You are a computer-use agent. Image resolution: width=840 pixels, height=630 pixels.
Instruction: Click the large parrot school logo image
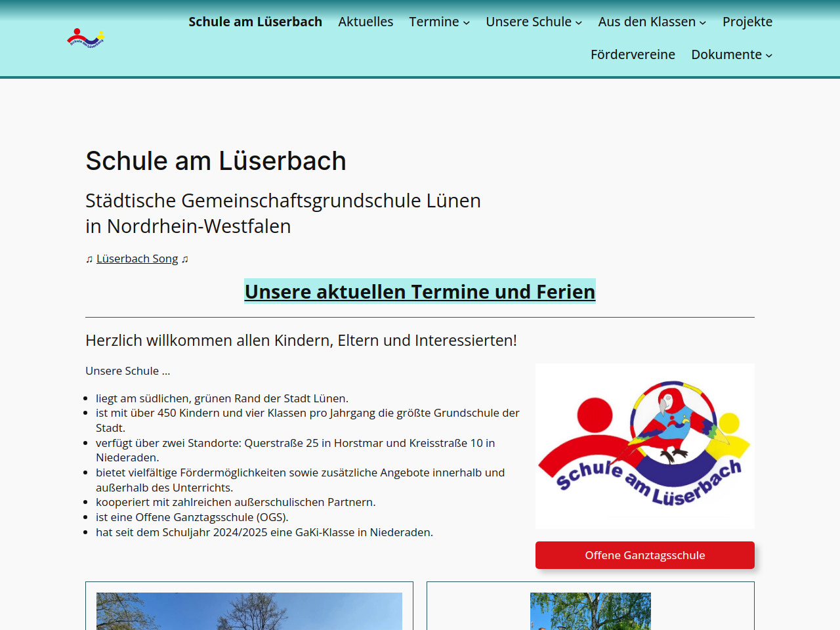644,446
